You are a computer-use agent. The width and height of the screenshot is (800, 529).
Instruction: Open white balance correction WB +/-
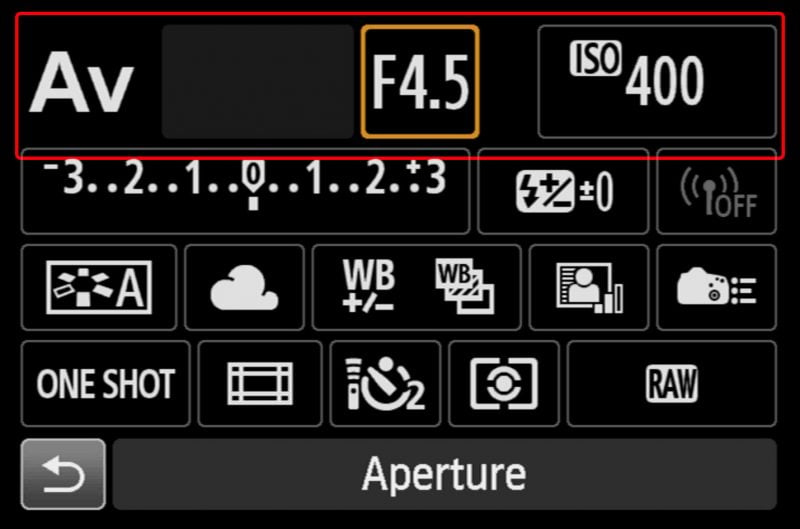tap(369, 286)
